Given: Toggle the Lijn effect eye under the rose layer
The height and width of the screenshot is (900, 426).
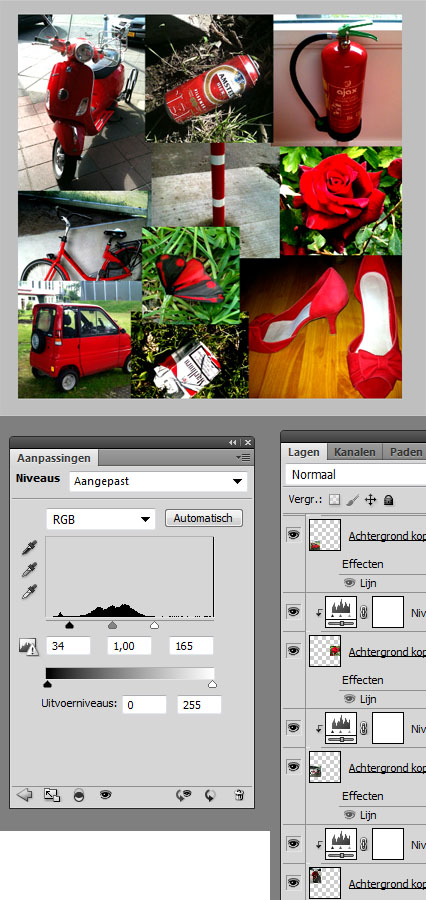Looking at the screenshot, I should pos(349,699).
